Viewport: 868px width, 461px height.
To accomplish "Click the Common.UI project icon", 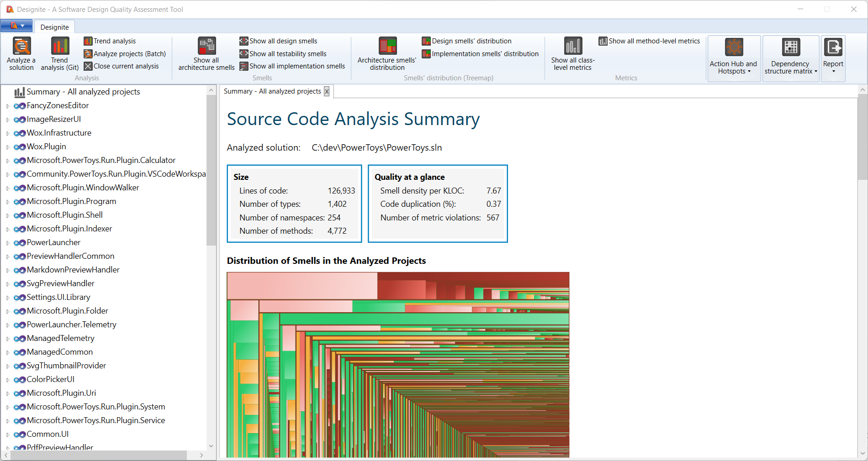I will 20,435.
